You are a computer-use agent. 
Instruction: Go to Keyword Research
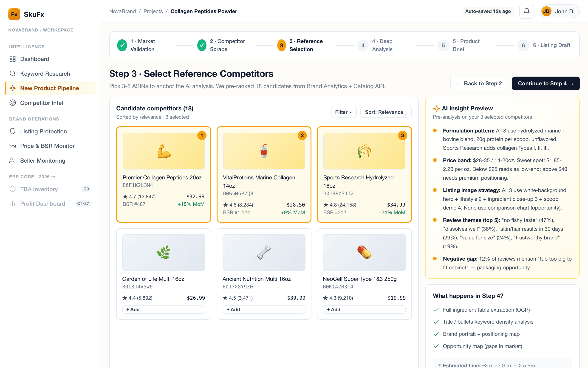[50, 74]
